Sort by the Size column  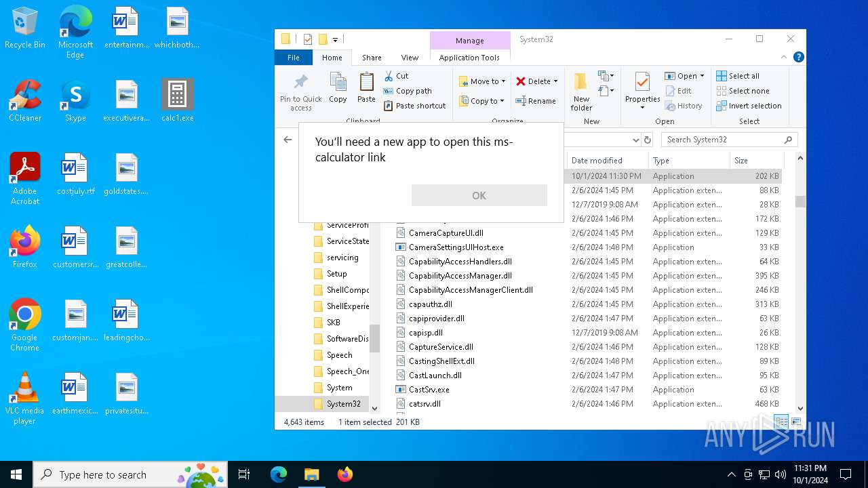tap(755, 161)
